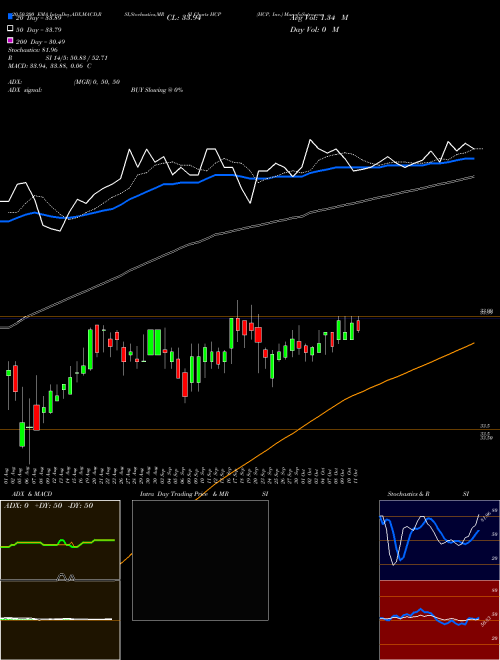This screenshot has width=500, height=660.
Task: Click the 'Avg Vol: 1.34 M' label
Action: point(319,18)
